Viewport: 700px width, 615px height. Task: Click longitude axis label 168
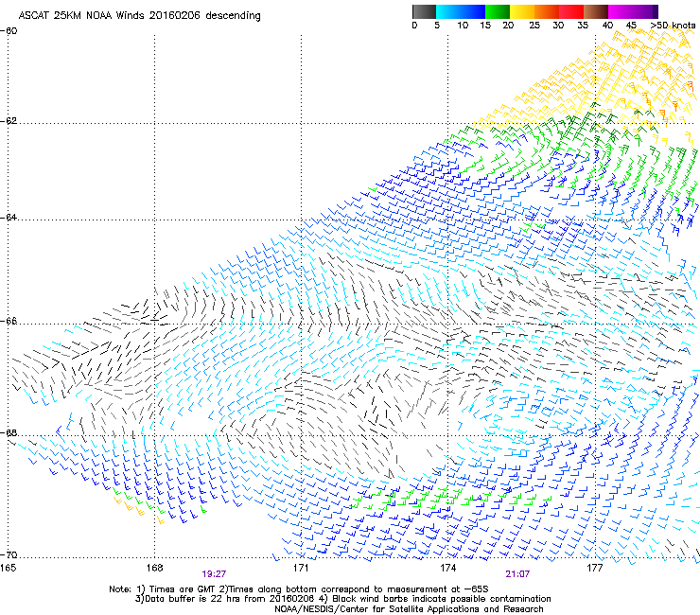coord(154,568)
